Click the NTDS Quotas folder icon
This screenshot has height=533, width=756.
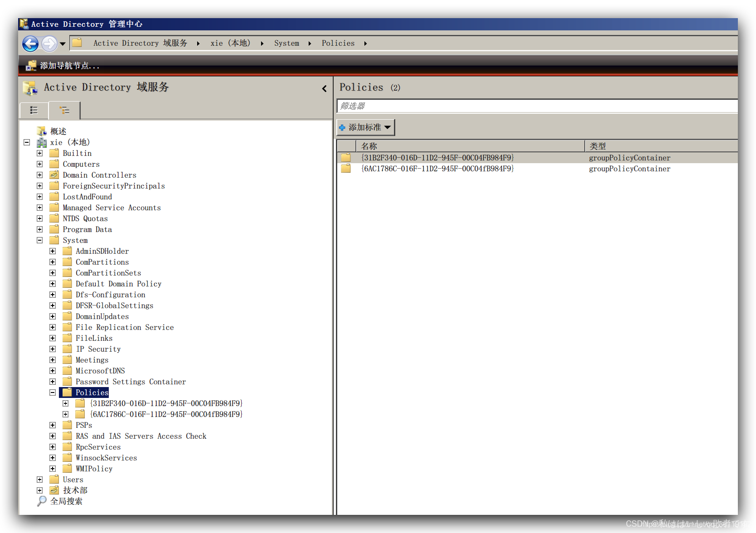click(x=54, y=218)
